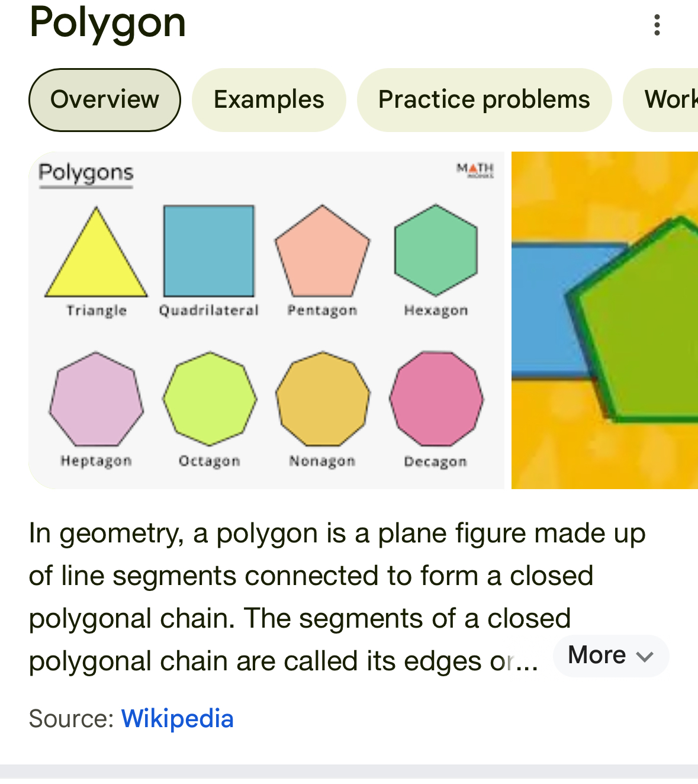
Task: Follow the Wikipedia source link
Action: (178, 718)
